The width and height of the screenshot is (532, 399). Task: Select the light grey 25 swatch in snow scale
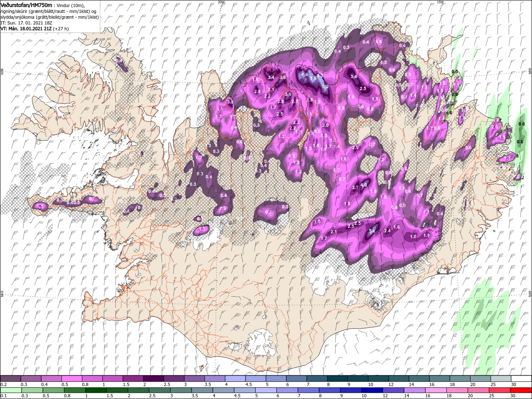click(x=501, y=379)
